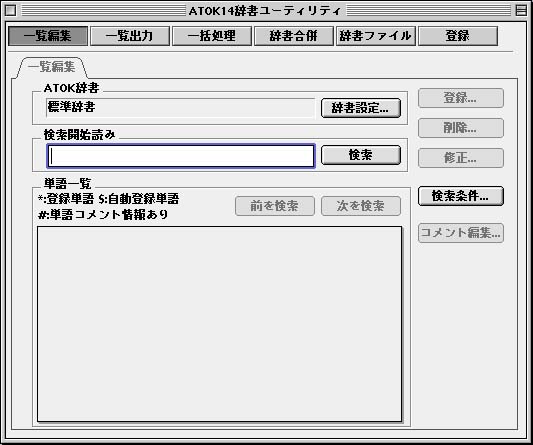
Task: Click the 検索 search button
Action: pos(361,155)
